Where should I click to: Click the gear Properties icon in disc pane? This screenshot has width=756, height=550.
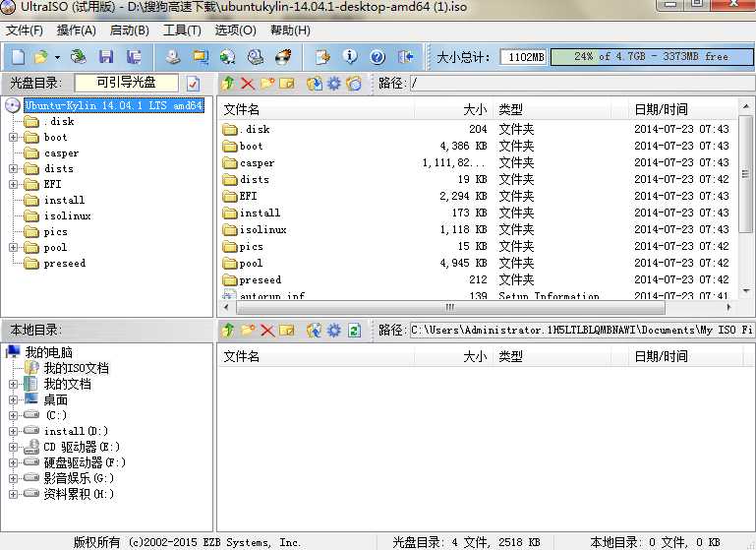[x=334, y=84]
